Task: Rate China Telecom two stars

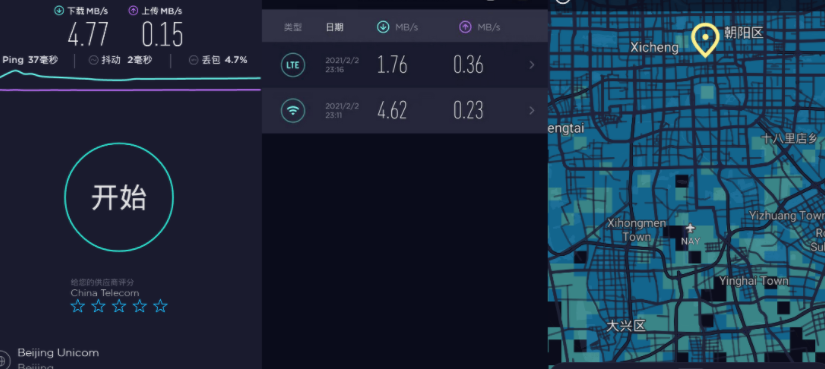Action: (98, 306)
